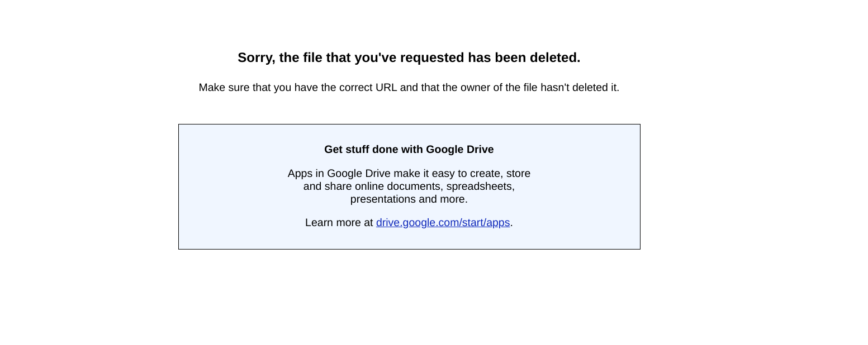Screen dimensions: 868x345
Task: Click "Google Drive" in the box title
Action: 459,150
